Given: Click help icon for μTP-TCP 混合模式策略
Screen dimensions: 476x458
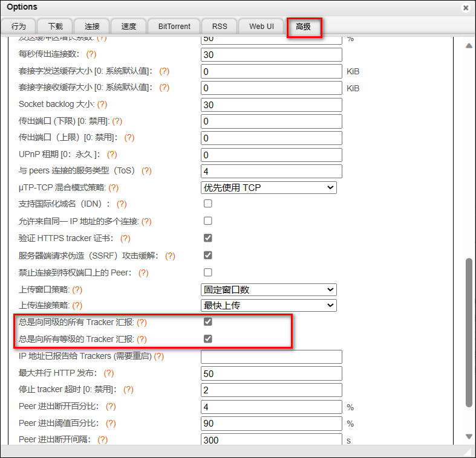Looking at the screenshot, I should (114, 188).
